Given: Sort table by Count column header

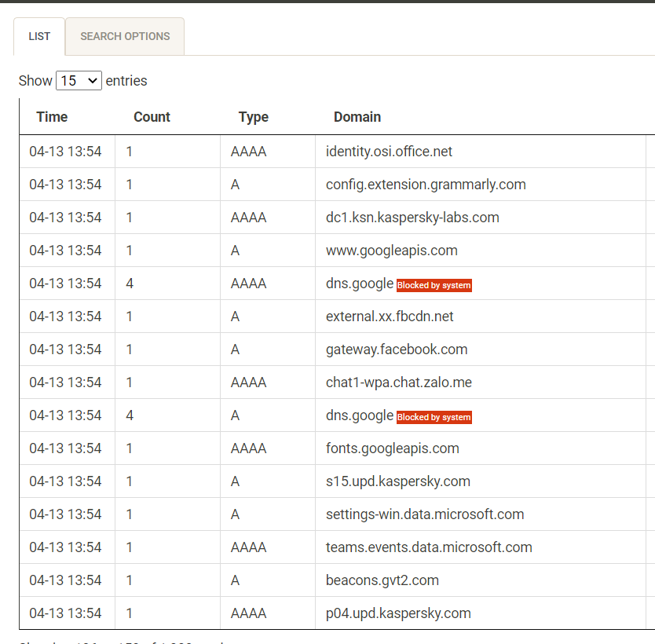Looking at the screenshot, I should tap(152, 117).
